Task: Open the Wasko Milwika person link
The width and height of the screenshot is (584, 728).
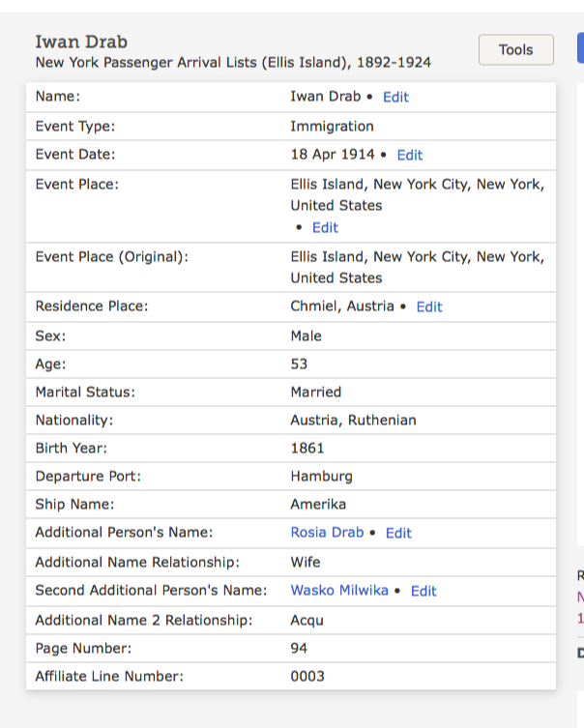Action: pyautogui.click(x=339, y=591)
